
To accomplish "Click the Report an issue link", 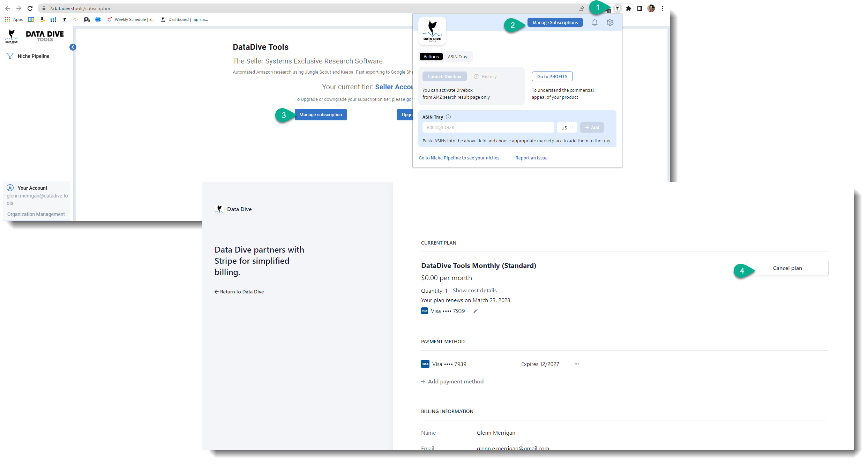I will tap(531, 158).
